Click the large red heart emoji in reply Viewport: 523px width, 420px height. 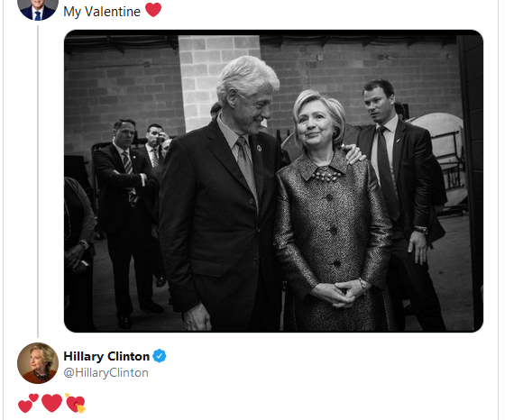[52, 403]
